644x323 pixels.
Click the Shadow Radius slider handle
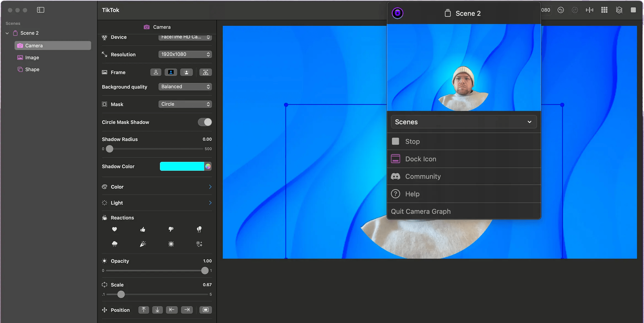[110, 149]
